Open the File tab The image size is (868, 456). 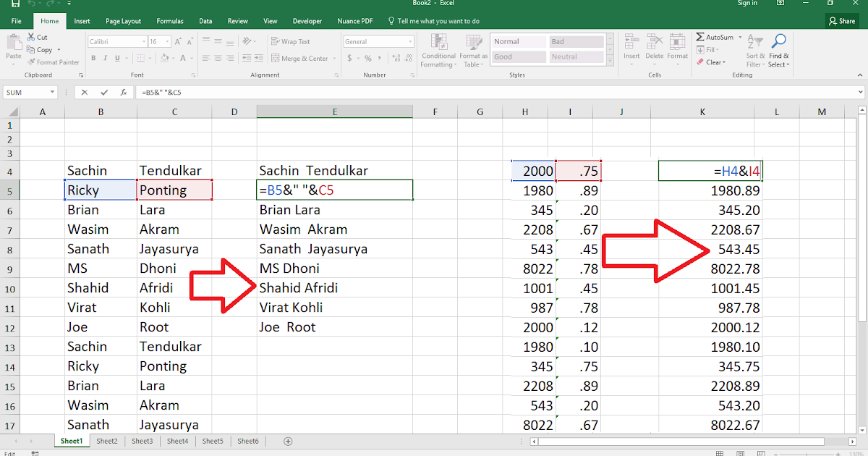pyautogui.click(x=17, y=21)
